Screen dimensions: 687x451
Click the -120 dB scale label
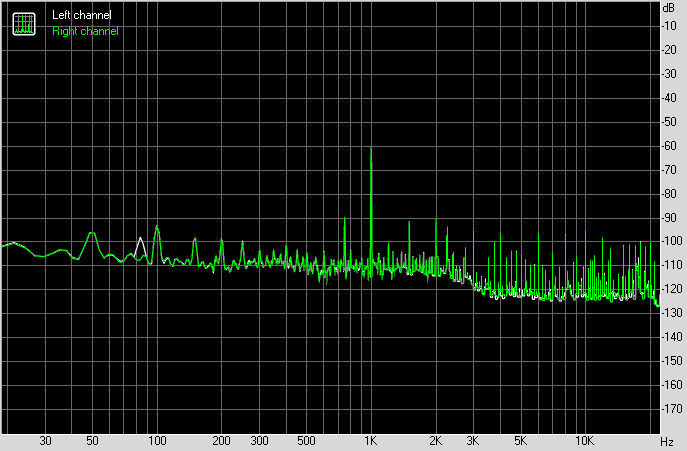[671, 289]
